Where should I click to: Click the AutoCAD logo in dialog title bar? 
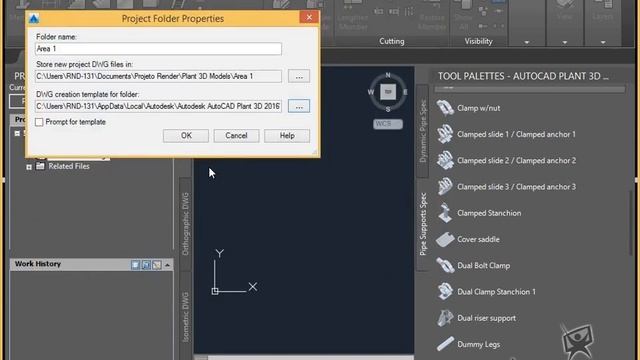(x=34, y=18)
